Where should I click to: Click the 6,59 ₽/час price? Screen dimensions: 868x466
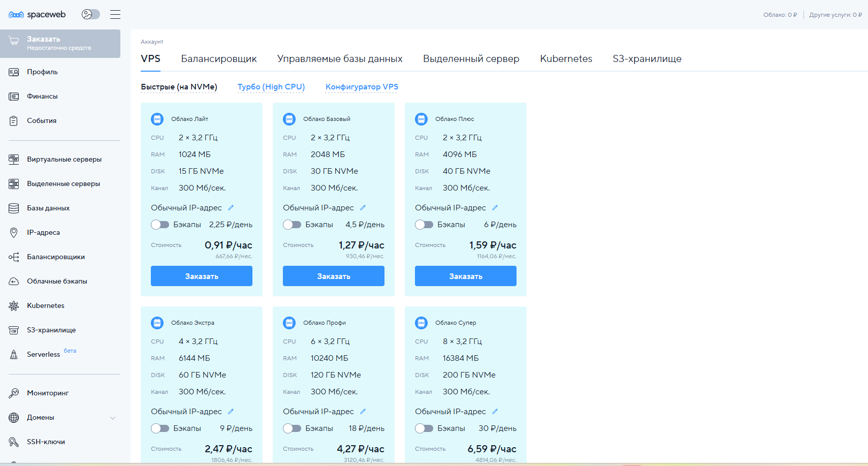[x=492, y=449]
